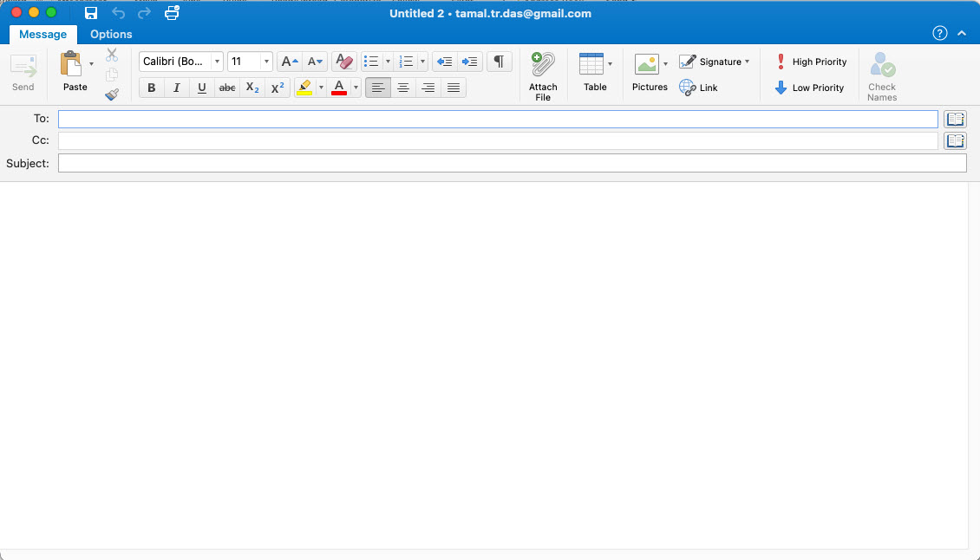Viewport: 980px width, 560px height.
Task: Mark message as High Priority
Action: 810,62
